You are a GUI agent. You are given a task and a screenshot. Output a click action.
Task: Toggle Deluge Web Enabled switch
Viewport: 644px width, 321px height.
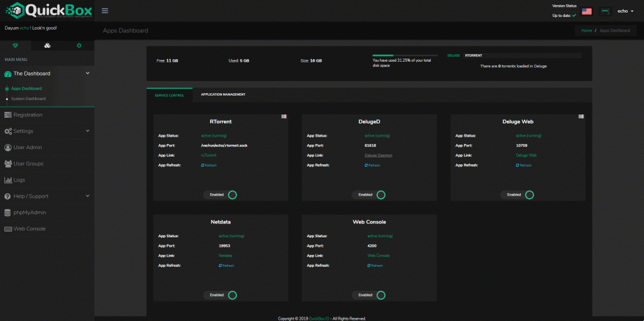(x=518, y=195)
